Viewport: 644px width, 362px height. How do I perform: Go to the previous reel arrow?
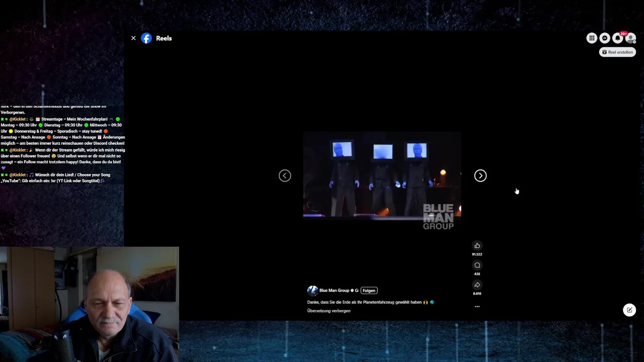click(285, 175)
